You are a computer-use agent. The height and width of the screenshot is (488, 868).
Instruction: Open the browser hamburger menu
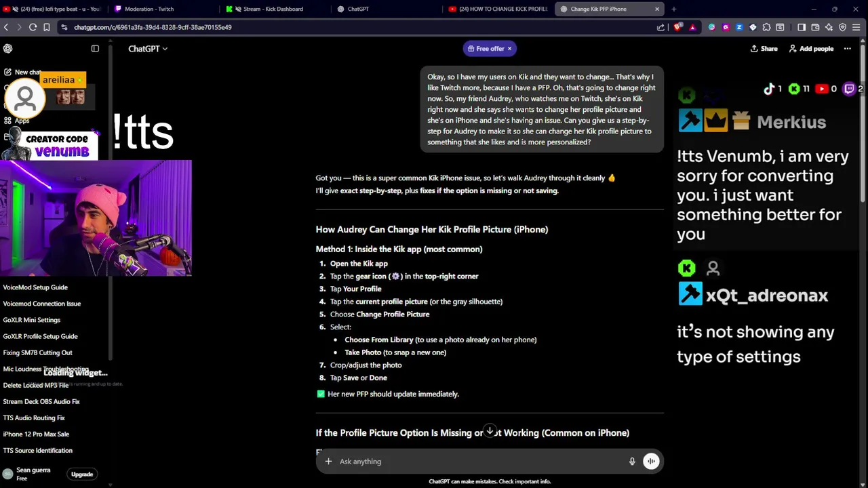click(x=857, y=27)
